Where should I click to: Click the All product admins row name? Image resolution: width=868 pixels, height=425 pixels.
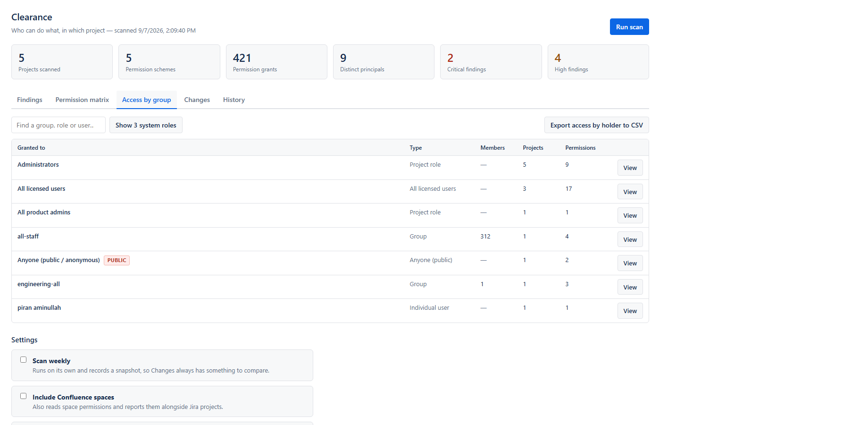click(x=44, y=212)
